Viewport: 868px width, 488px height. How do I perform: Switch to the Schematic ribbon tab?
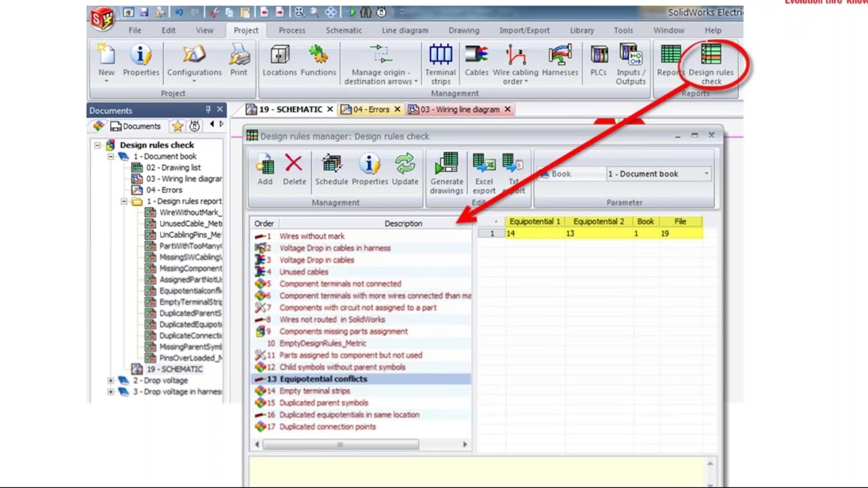pos(344,30)
